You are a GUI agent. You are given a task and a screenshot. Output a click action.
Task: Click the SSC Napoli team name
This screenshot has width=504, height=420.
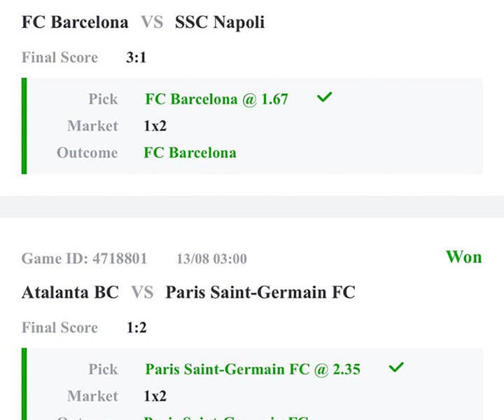coord(220,22)
